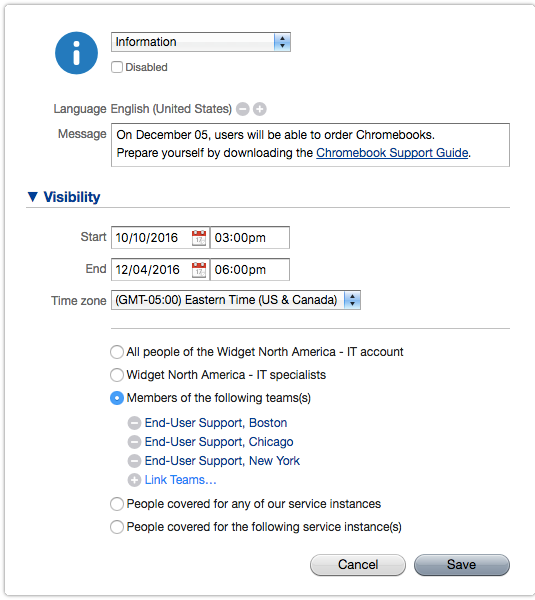The height and width of the screenshot is (600, 535).
Task: Remove End-User Support, Boston team
Action: 134,423
